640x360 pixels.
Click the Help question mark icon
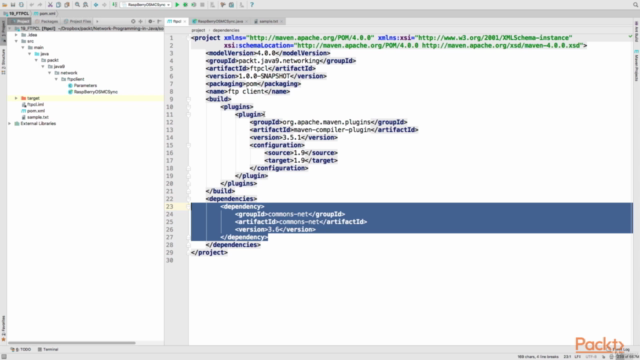tap(252, 4)
